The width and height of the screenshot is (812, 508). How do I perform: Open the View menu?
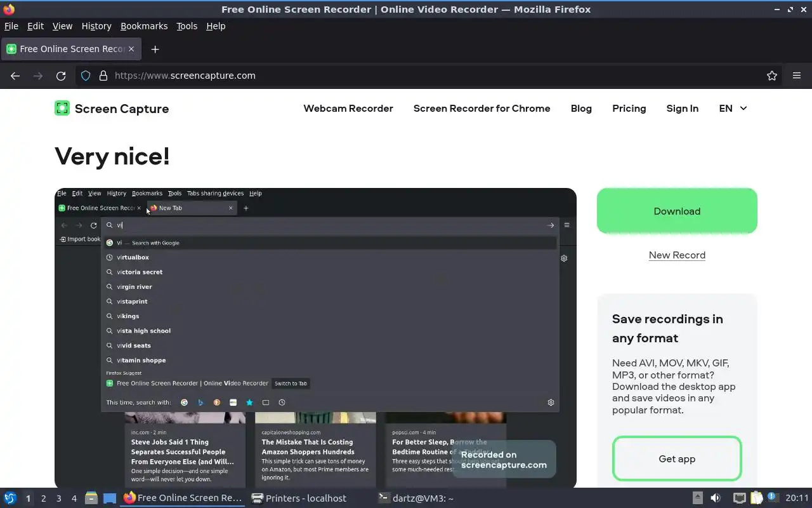(x=62, y=26)
